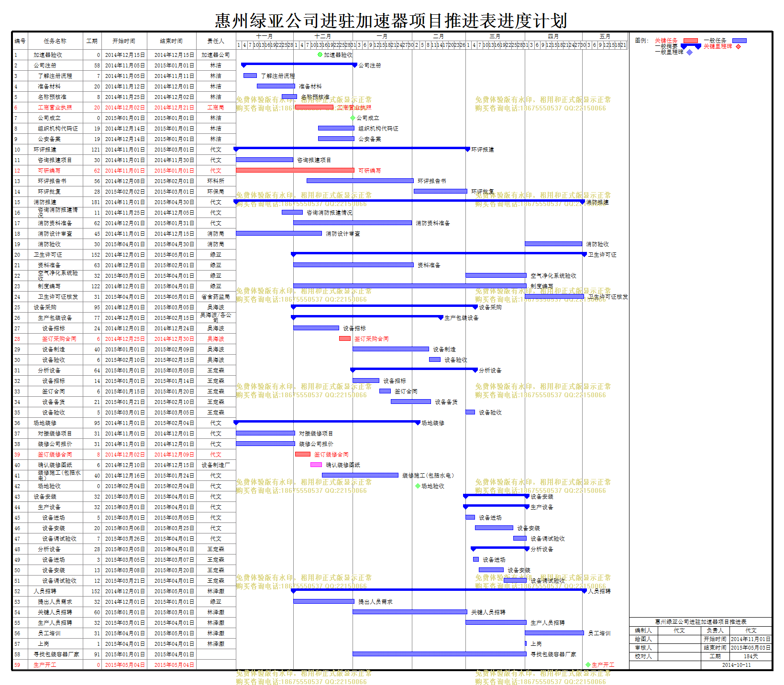This screenshot has height=685, width=784.
Task: Select the 生产开工 milestone diamond in chart
Action: [588, 664]
